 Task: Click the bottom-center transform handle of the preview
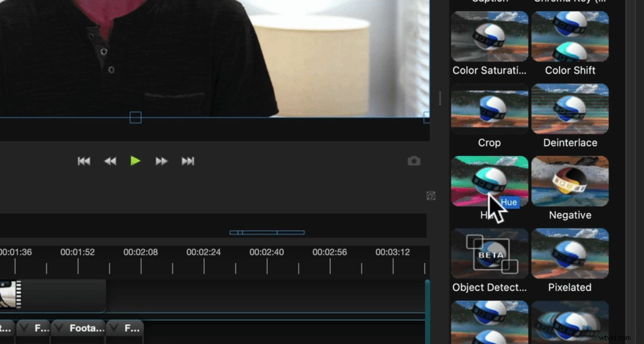(x=135, y=117)
